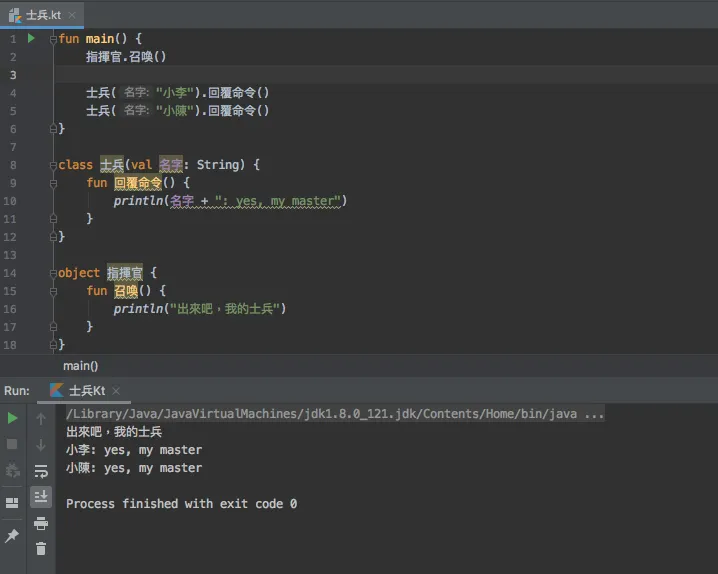The width and height of the screenshot is (718, 574).
Task: Collapse class 士兵 using line 8 fold marker
Action: click(53, 165)
